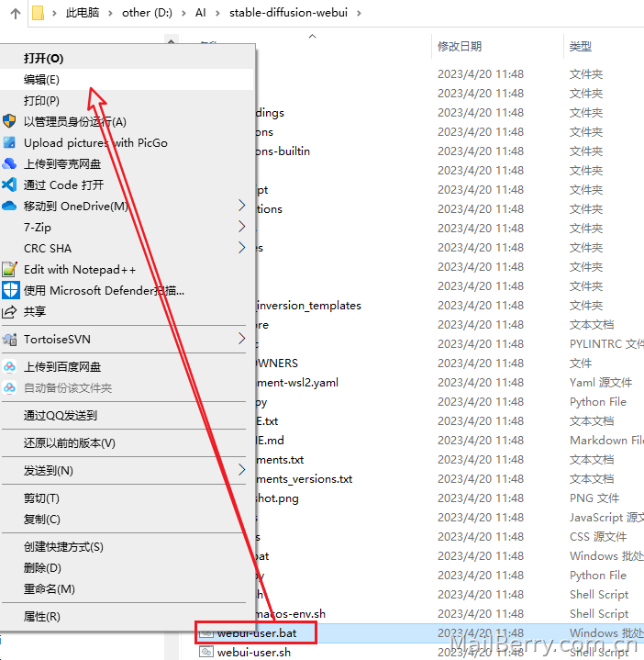Open breadcrumb chevron after other (D:)
Viewport: 644px width, 660px height.
183,14
